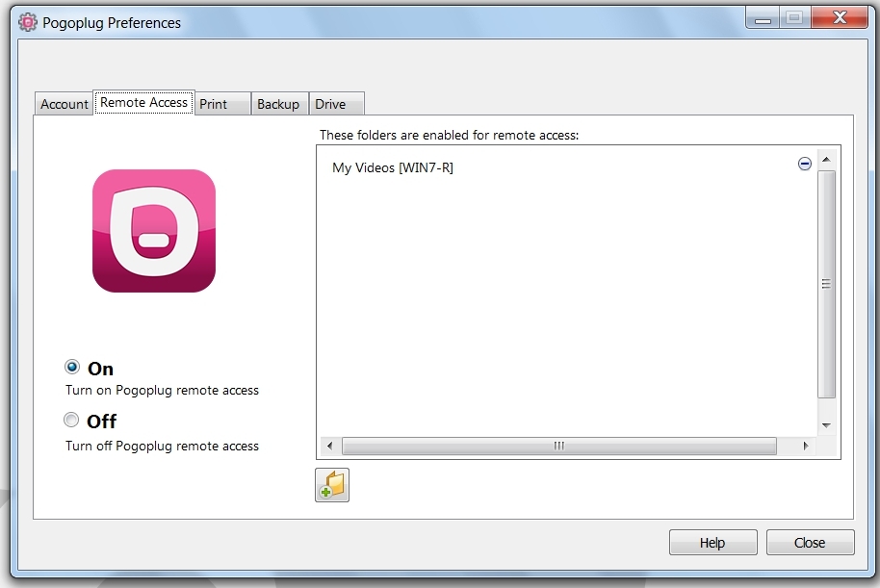The height and width of the screenshot is (588, 880).
Task: Click 'Turn on Pogoplug remote access' text
Action: (162, 390)
